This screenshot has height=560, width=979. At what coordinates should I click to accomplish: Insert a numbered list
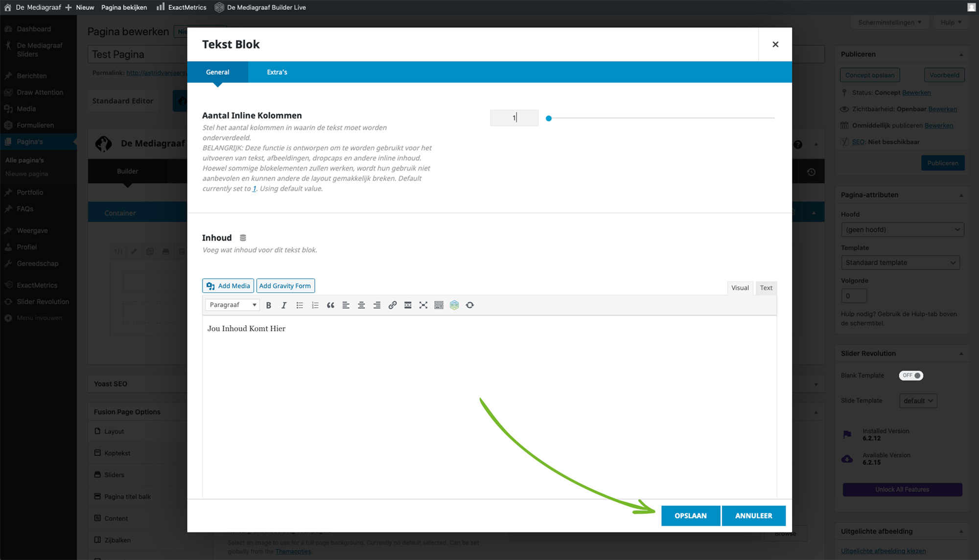coord(315,305)
